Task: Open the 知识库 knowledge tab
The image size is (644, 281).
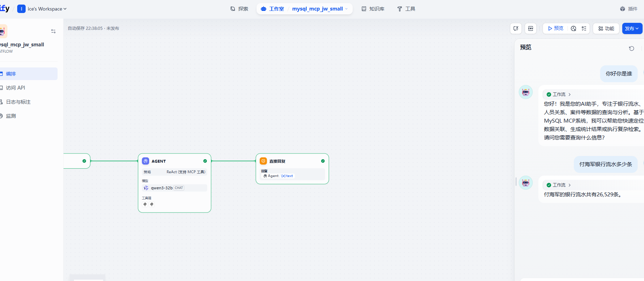Action: click(373, 9)
